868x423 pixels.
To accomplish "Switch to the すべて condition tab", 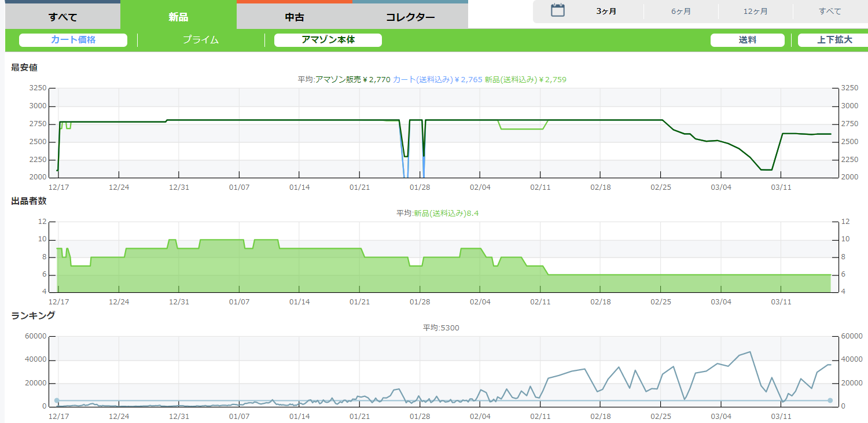I will click(62, 16).
